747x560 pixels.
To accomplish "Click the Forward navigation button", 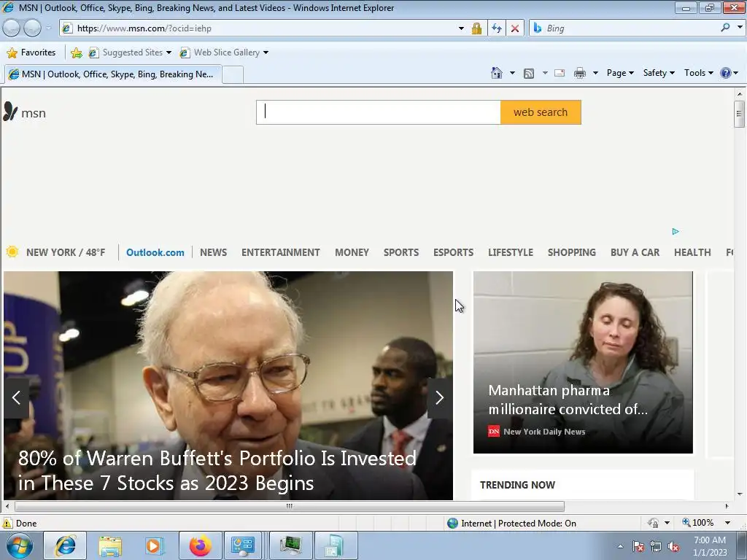I will click(x=32, y=28).
